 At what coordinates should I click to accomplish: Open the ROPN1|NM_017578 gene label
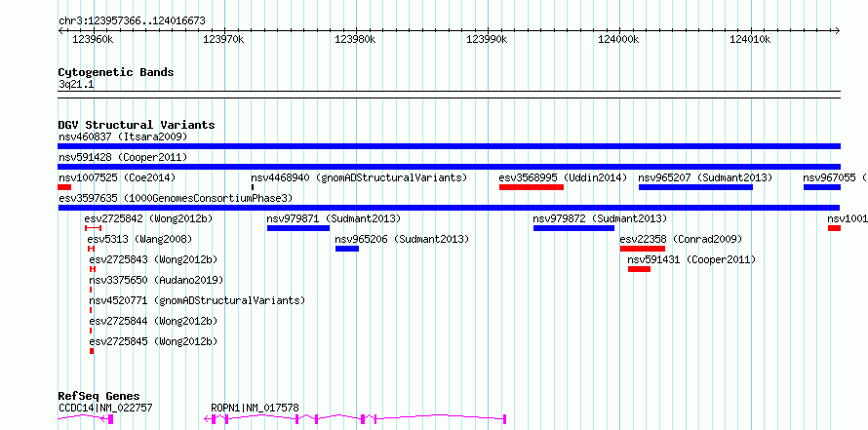(256, 408)
